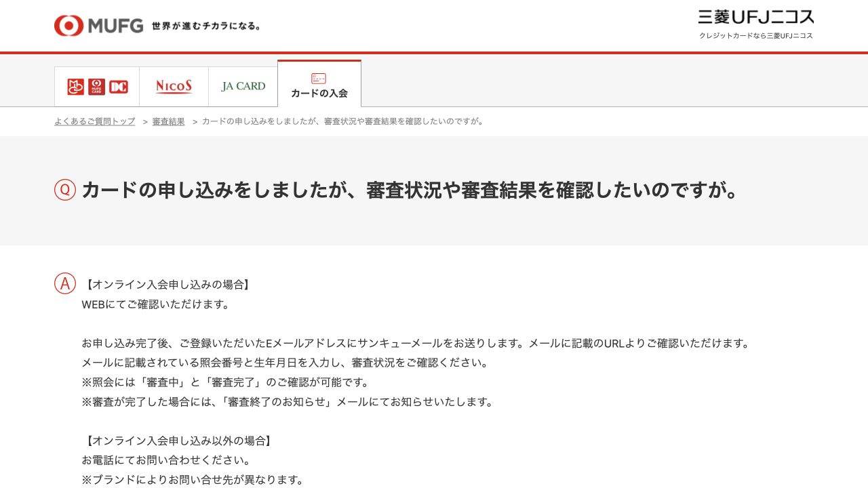Click the red A circle icon
868x488 pixels.
coord(65,283)
